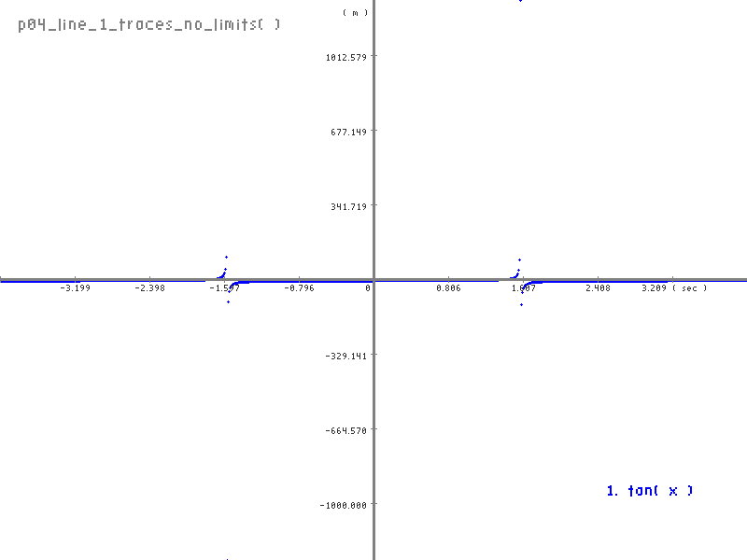Viewport: 747px width, 560px height.
Task: Click the x-axis unit label ( sec )
Action: point(689,288)
